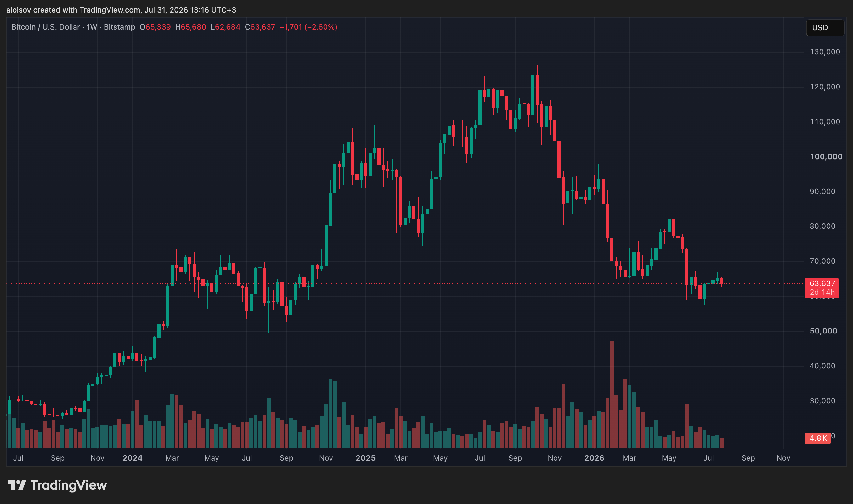Click the 2025 year label on time axis

tap(365, 458)
